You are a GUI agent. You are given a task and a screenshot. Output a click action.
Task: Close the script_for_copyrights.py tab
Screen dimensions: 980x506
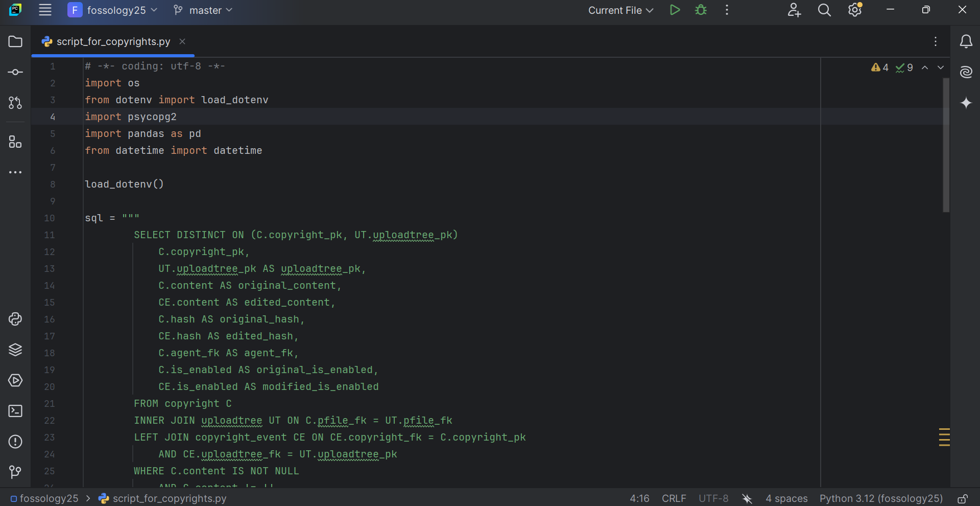(x=182, y=41)
